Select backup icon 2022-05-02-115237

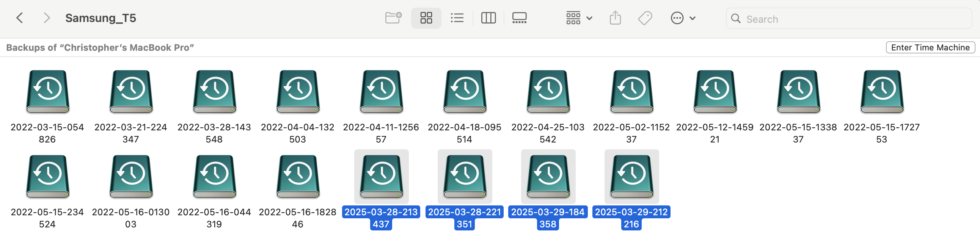click(632, 92)
